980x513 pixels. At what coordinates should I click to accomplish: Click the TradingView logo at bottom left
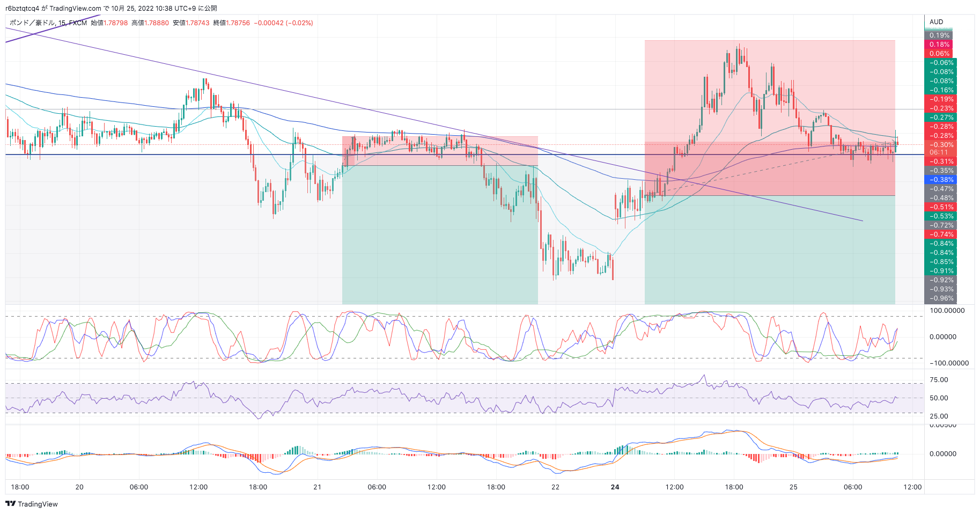[x=32, y=504]
